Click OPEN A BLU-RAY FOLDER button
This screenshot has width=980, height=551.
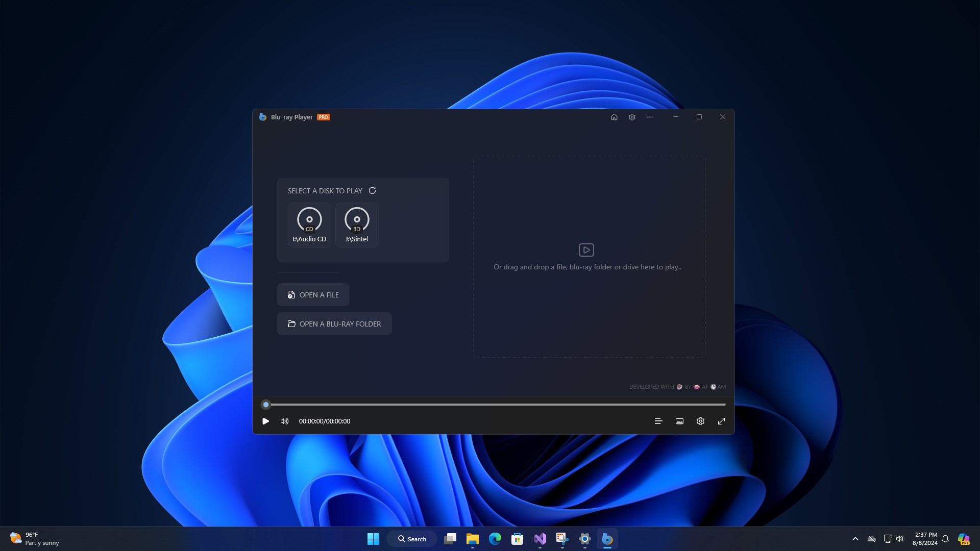pos(334,324)
